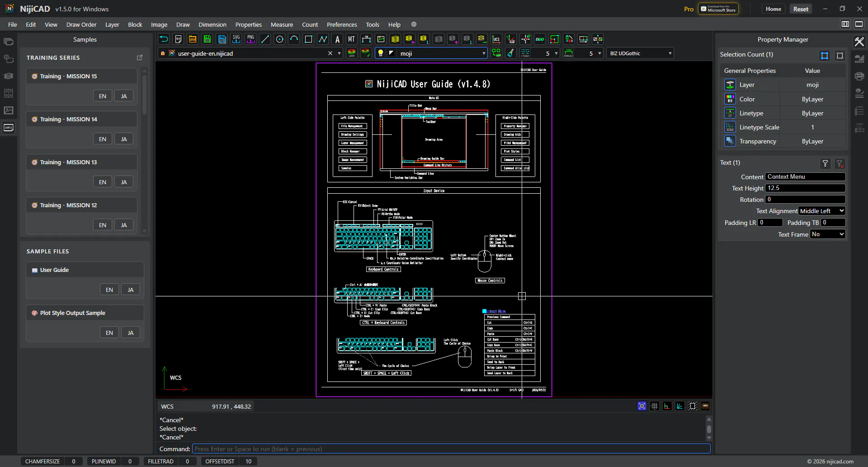Open the LAYER manager icon
The width and height of the screenshot is (868, 467).
352,53
